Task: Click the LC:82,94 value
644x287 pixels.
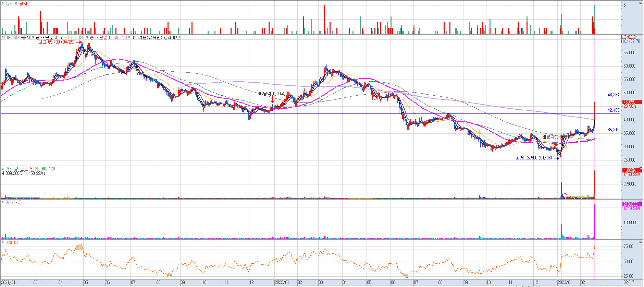Action: (x=630, y=37)
